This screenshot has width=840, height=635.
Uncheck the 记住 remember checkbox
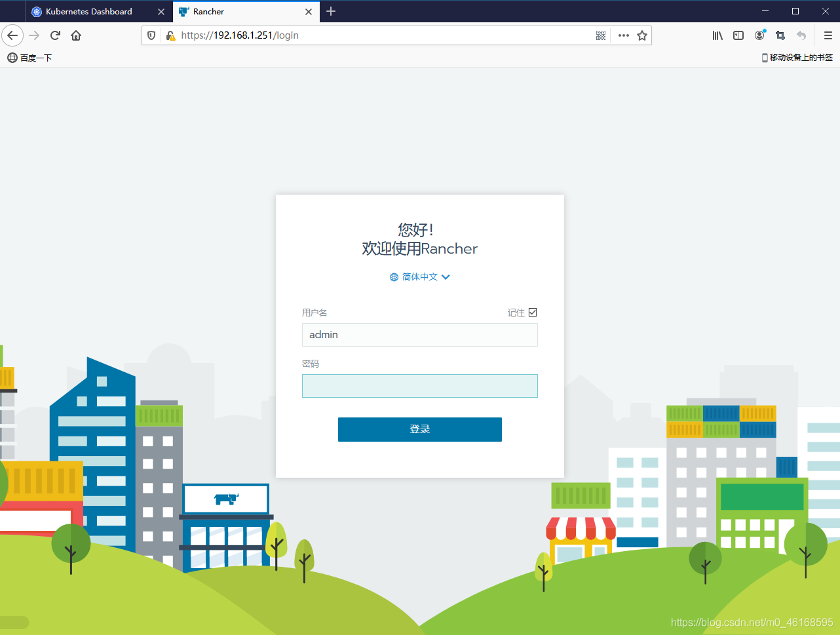tap(533, 313)
